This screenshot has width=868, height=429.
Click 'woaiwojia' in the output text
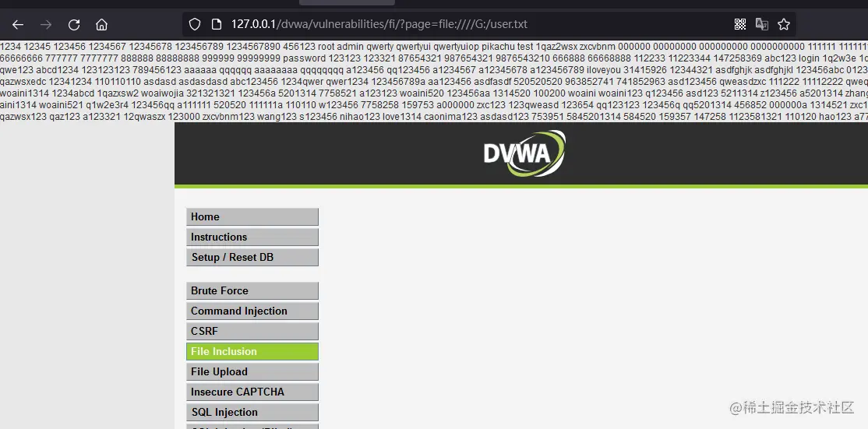(x=162, y=93)
